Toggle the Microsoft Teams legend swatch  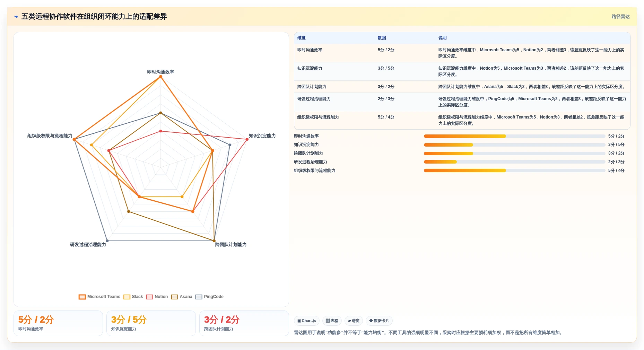(x=82, y=297)
